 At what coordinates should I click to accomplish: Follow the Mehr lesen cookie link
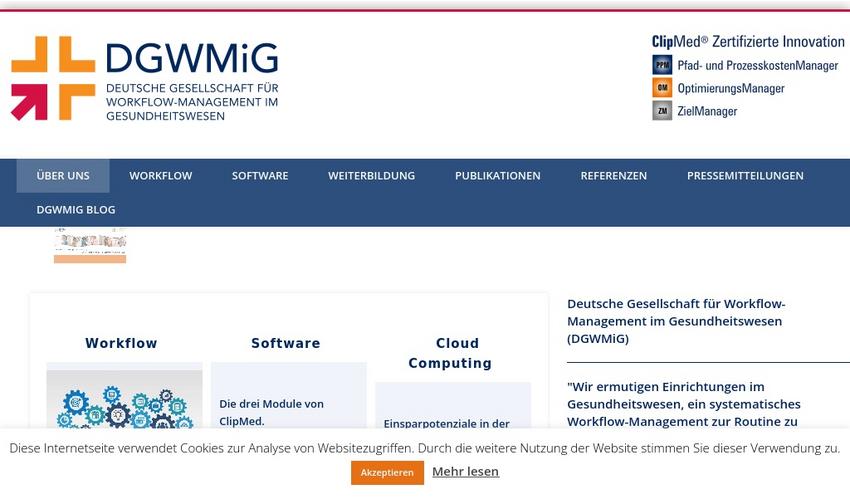point(465,472)
